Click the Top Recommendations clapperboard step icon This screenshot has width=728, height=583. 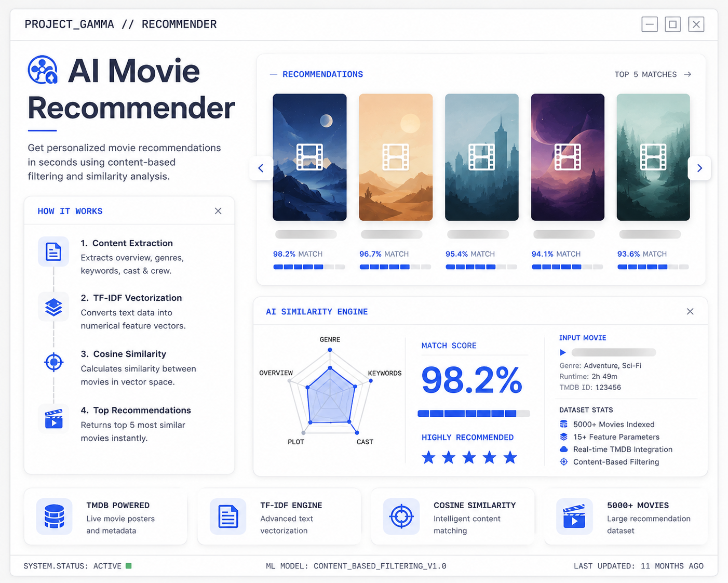coord(53,418)
